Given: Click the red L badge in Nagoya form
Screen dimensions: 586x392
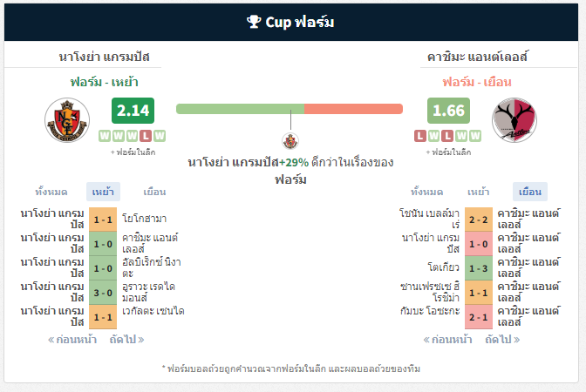Looking at the screenshot, I should coord(146,136).
